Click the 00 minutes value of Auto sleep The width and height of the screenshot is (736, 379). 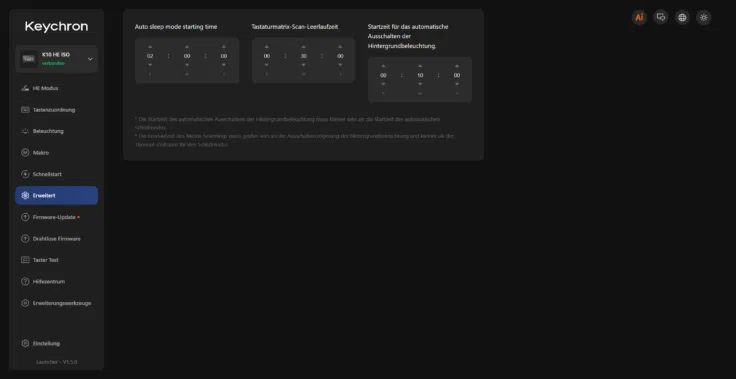click(x=187, y=56)
